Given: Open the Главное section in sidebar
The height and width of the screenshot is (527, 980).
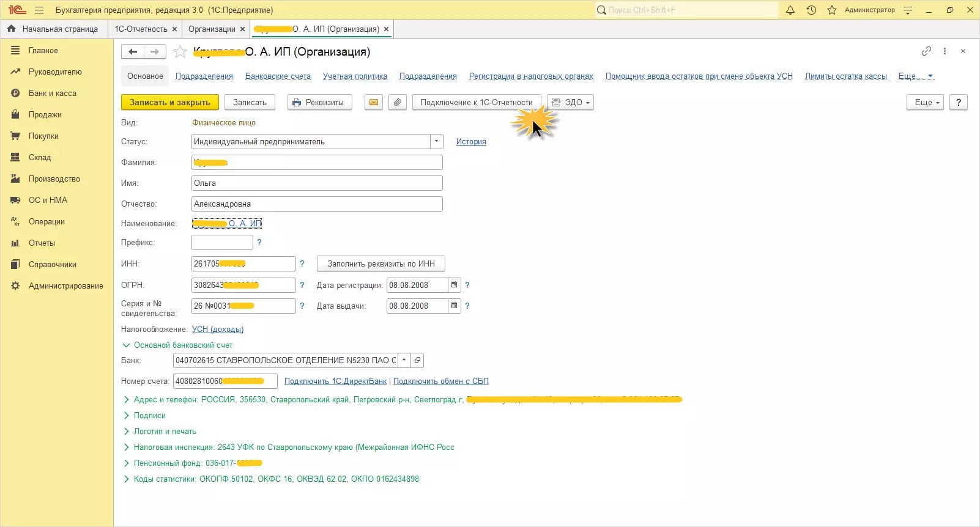Looking at the screenshot, I should 43,51.
